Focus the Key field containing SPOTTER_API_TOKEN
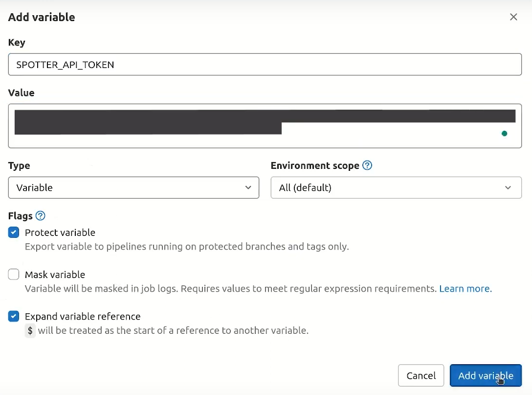 tap(265, 65)
